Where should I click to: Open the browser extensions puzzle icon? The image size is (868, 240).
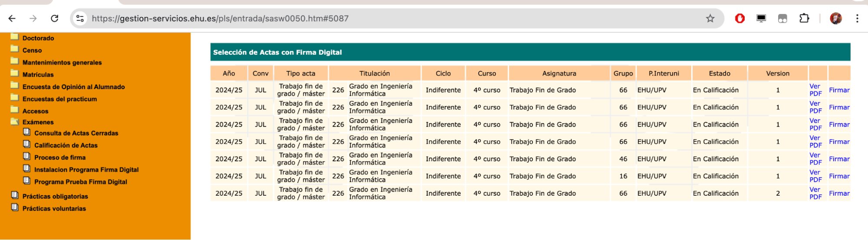tap(804, 18)
